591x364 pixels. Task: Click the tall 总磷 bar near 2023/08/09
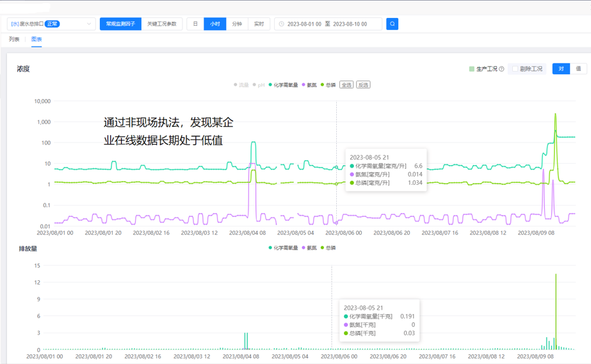(x=556, y=312)
